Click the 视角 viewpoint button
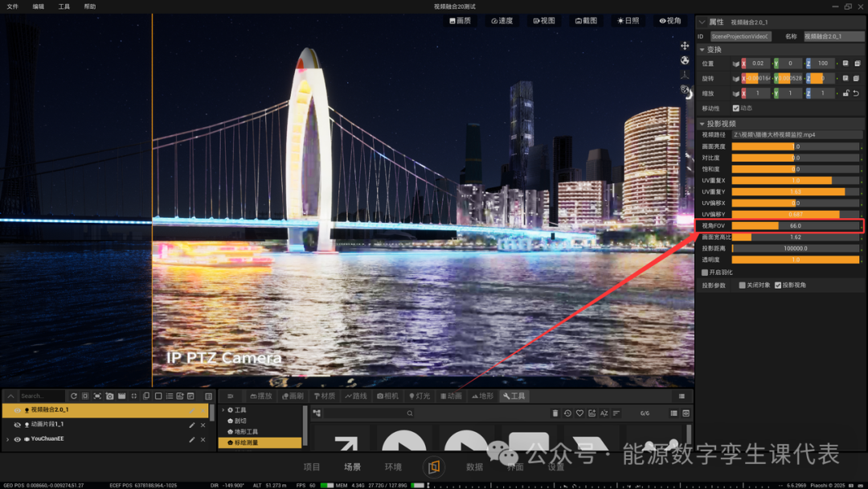 click(669, 20)
